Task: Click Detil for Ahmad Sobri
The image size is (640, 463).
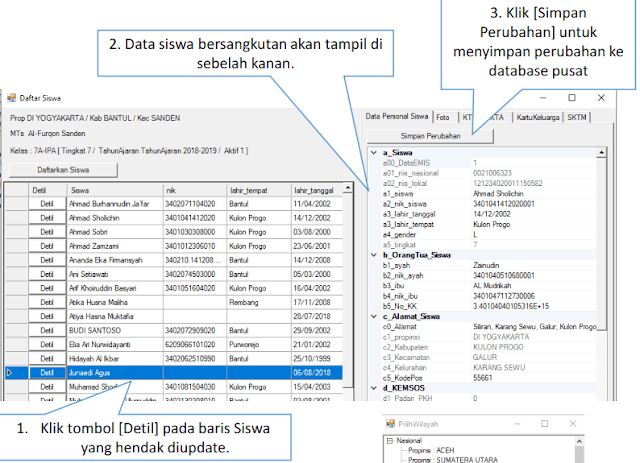Action: pos(47,232)
